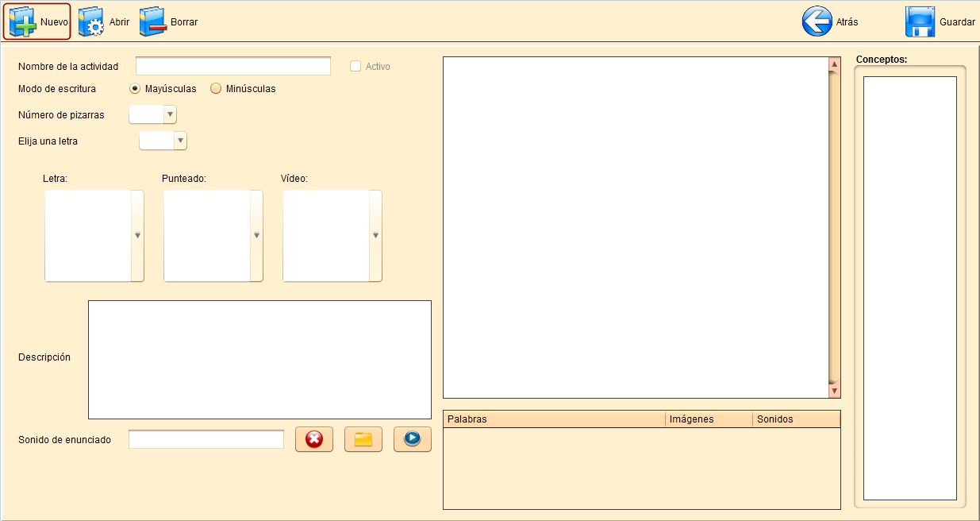980x521 pixels.
Task: Click the Atrás label text
Action: [x=847, y=22]
